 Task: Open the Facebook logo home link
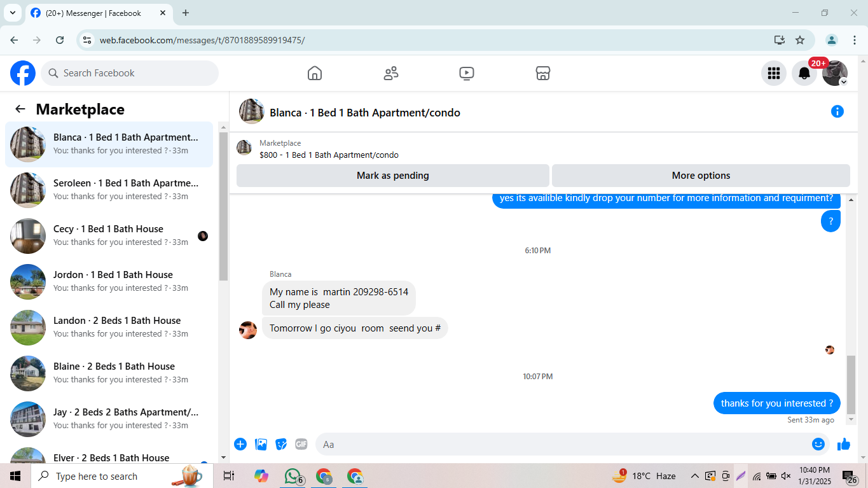point(23,73)
